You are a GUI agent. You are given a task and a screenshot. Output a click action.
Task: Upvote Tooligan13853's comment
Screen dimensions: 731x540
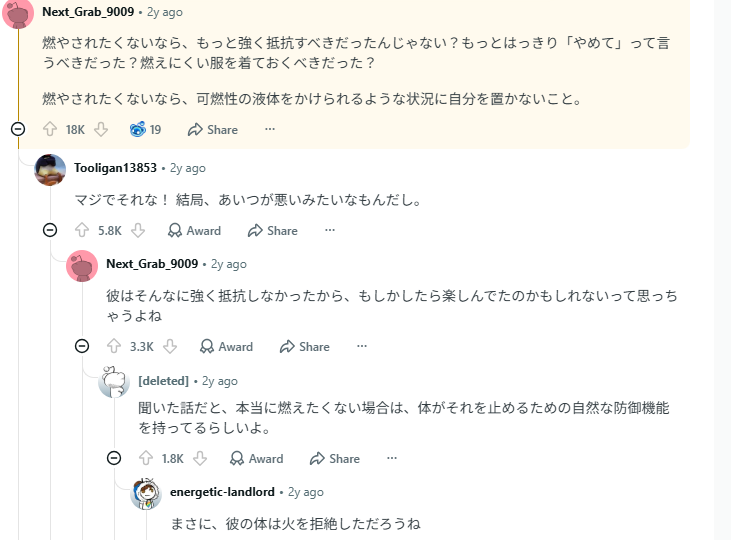[82, 230]
